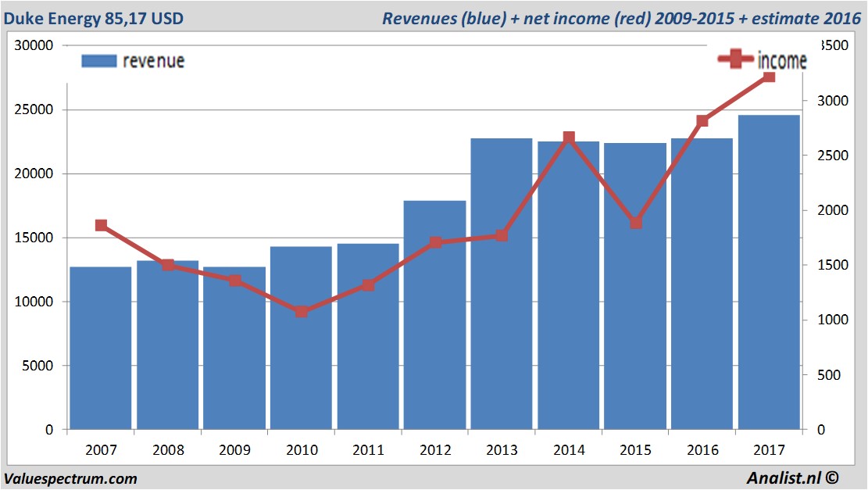The image size is (868, 490).
Task: Open the Valuespectrum.com link
Action: tap(70, 478)
